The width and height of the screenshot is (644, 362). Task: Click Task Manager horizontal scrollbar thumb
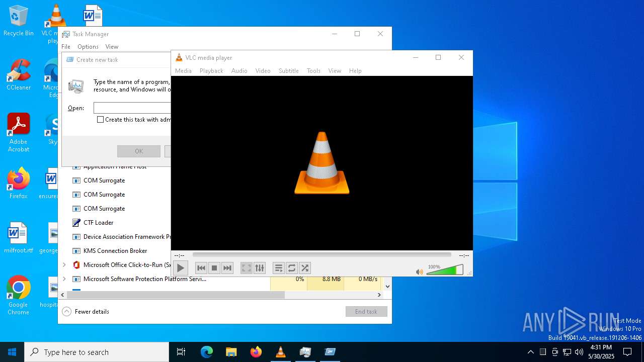pyautogui.click(x=176, y=295)
